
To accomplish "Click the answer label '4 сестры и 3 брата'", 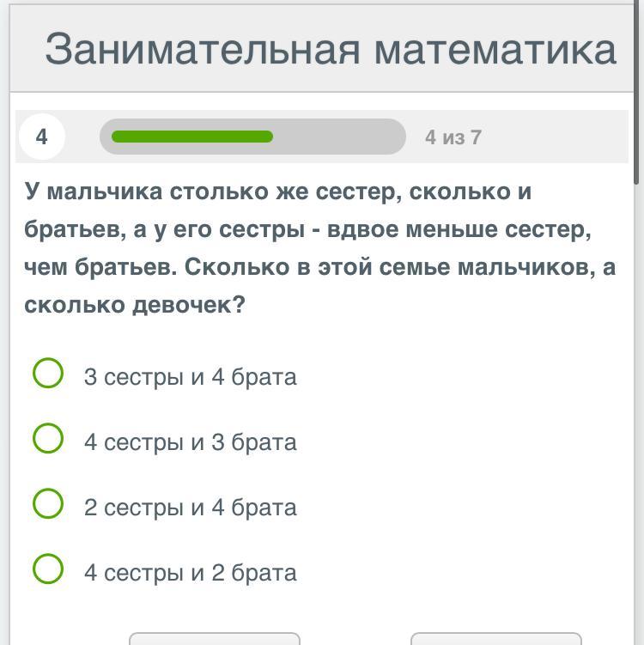I will coord(190,442).
